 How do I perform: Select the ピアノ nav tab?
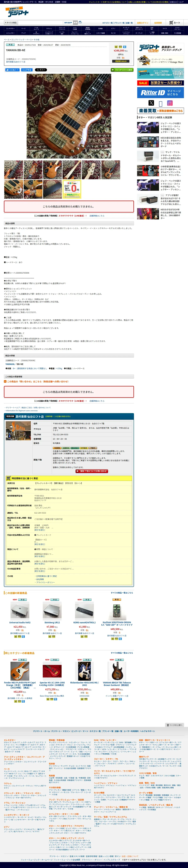click(113, 29)
